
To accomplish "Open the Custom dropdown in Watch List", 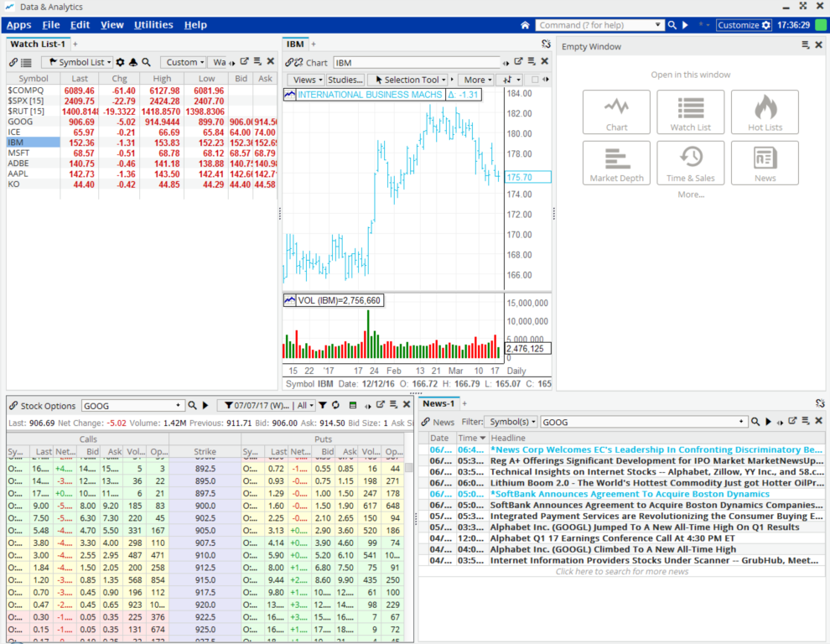I will pos(184,63).
